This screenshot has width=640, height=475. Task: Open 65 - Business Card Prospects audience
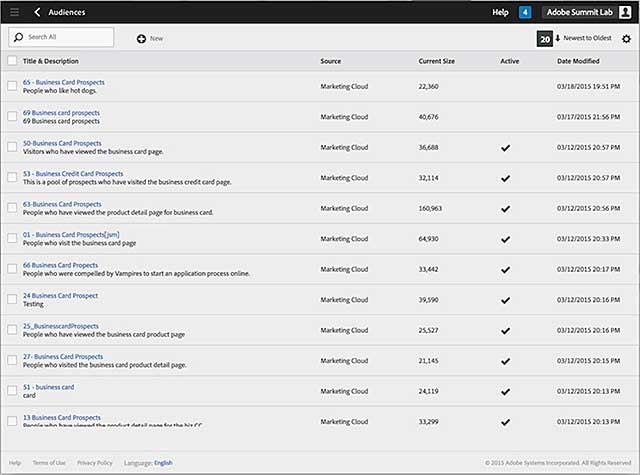64,82
